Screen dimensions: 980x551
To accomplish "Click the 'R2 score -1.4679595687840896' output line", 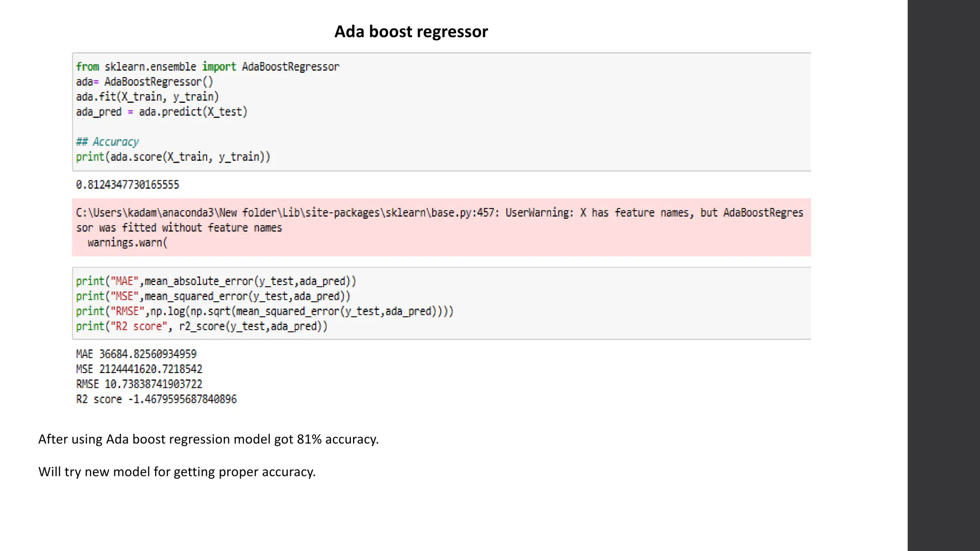I will (x=156, y=399).
